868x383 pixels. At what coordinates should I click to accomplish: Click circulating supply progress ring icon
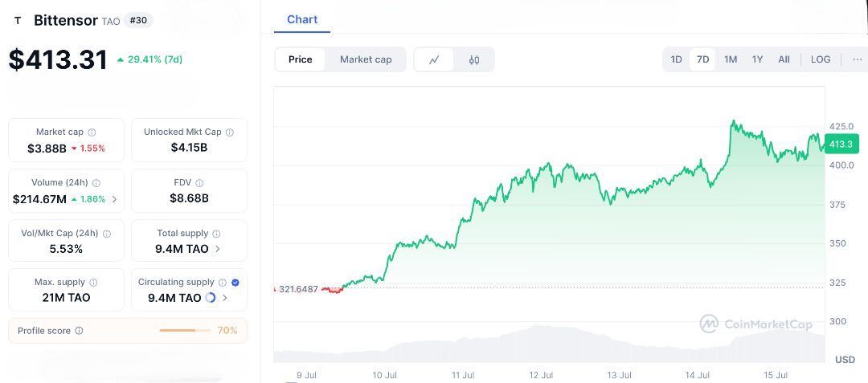pyautogui.click(x=211, y=298)
